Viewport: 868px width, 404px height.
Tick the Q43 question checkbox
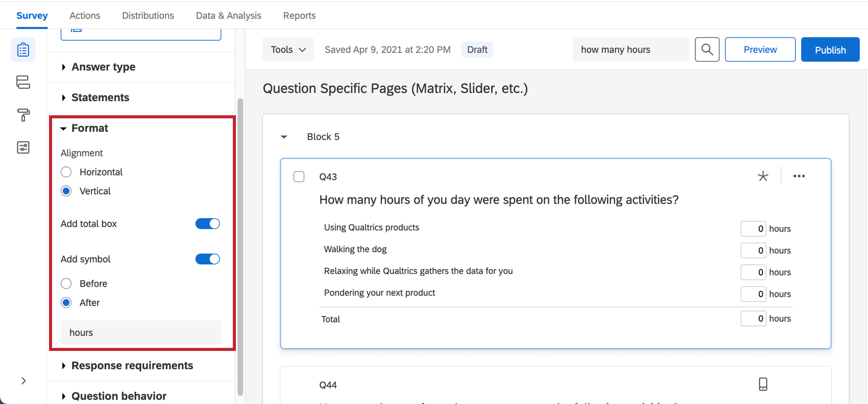[299, 176]
